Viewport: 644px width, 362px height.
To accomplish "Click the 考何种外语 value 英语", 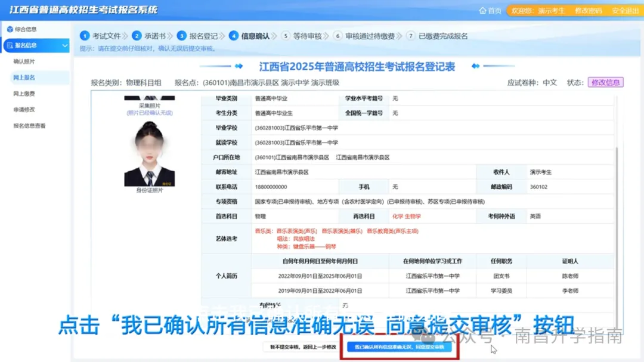I will click(x=535, y=216).
